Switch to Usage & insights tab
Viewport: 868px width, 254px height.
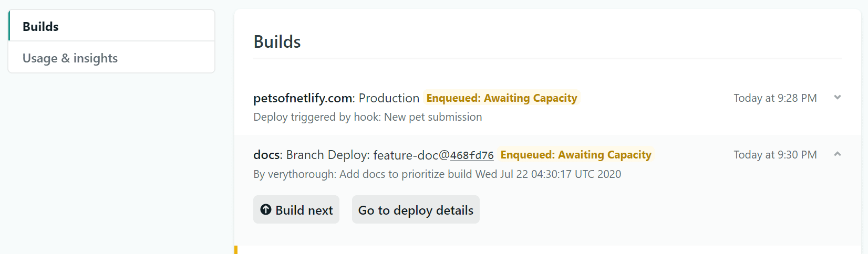(70, 58)
